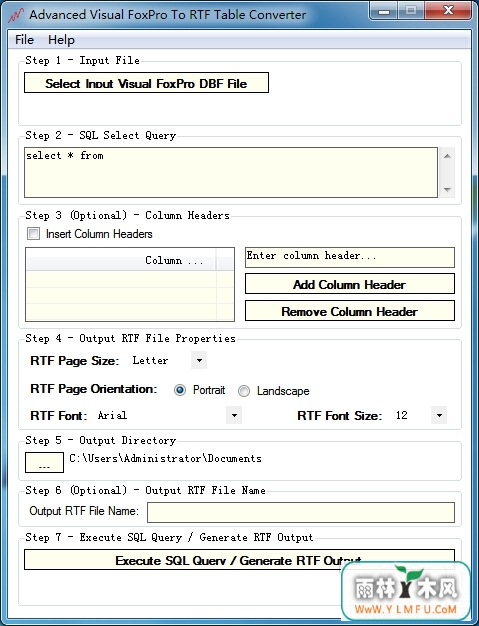Click the Add Column Header button
This screenshot has height=626, width=479.
point(350,284)
